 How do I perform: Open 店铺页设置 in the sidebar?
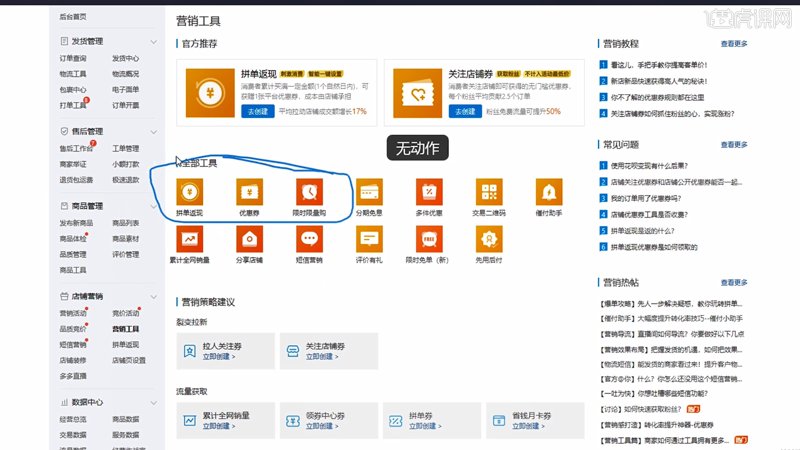click(129, 360)
